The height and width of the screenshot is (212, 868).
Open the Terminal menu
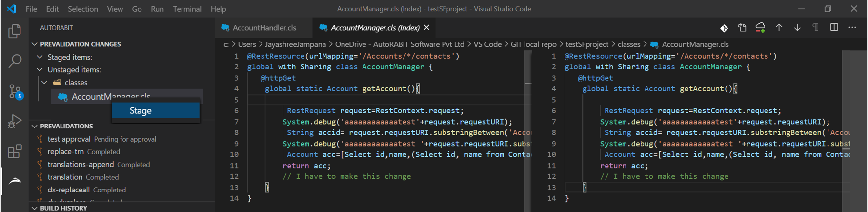tap(187, 9)
